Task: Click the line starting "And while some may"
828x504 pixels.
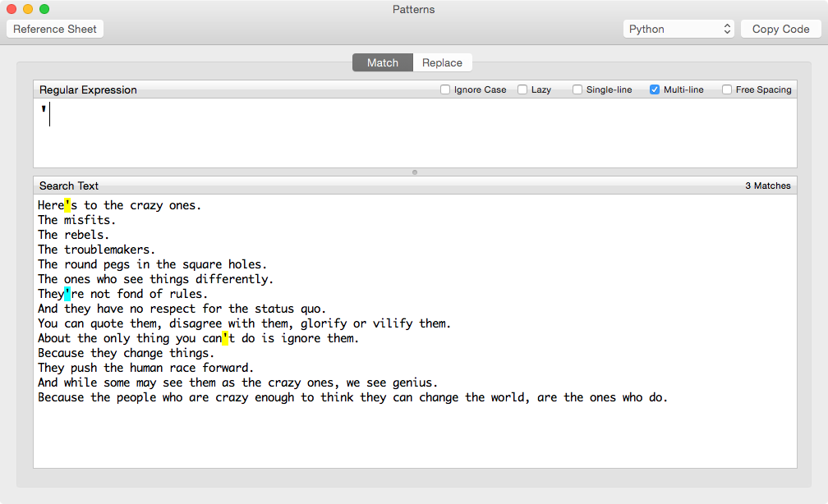Action: pos(237,383)
